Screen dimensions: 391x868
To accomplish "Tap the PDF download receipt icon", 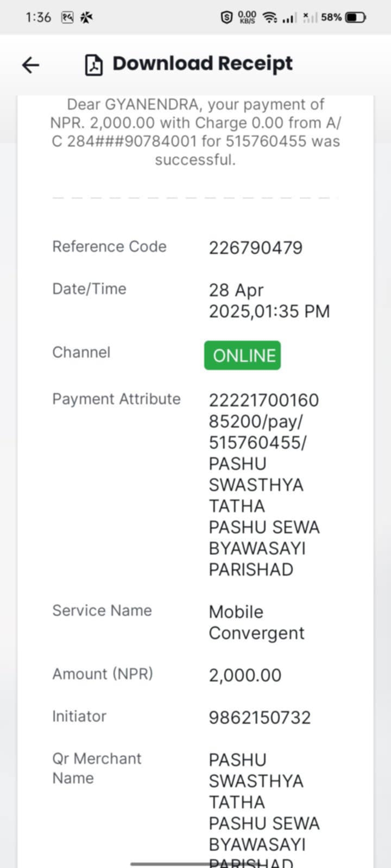I will tap(94, 65).
